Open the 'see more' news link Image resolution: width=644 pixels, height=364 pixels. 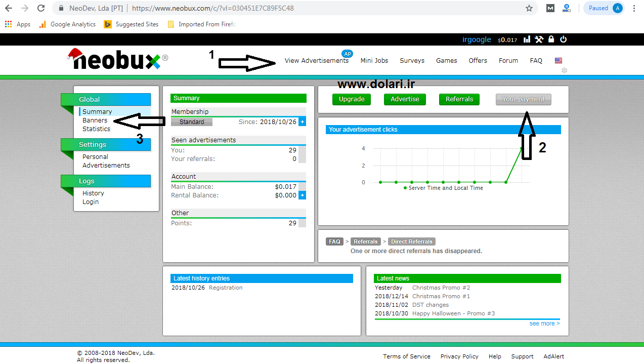click(544, 323)
